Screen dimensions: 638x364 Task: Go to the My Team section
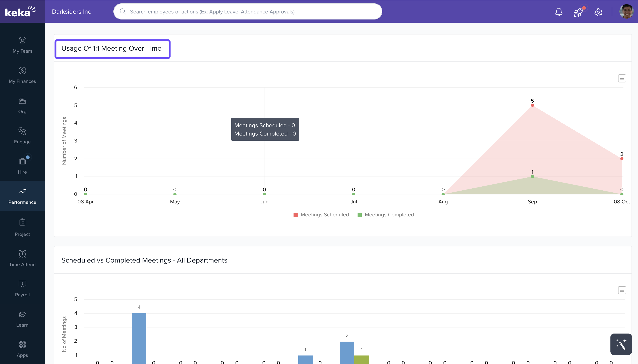point(22,45)
